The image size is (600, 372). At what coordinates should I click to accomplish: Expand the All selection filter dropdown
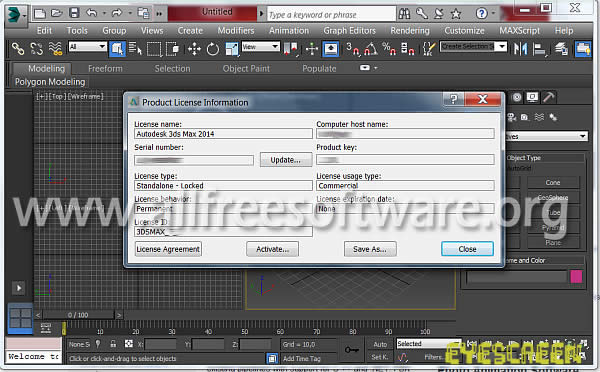[x=88, y=47]
